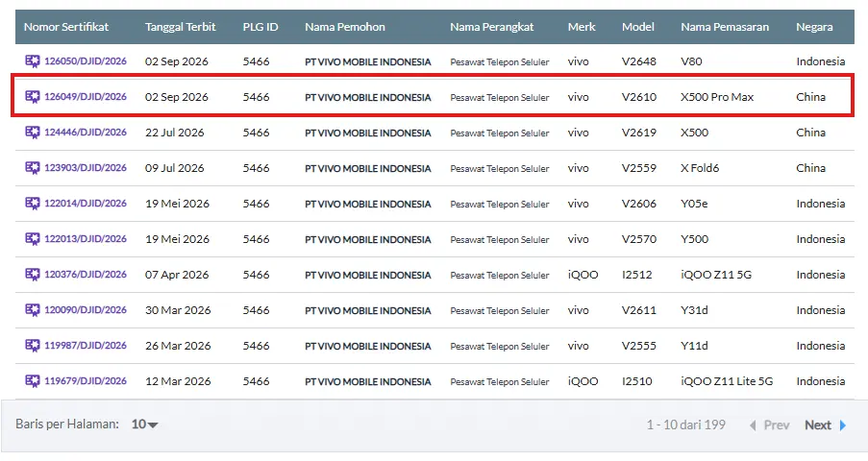Sort by Nomor Sertifikat column header
The height and width of the screenshot is (461, 868).
[x=66, y=27]
